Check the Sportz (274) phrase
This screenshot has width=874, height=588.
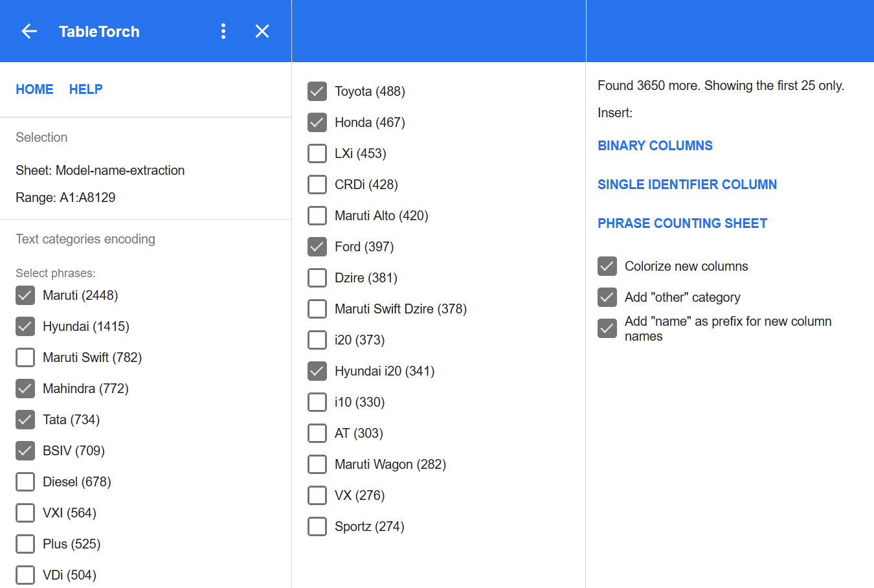pos(317,526)
